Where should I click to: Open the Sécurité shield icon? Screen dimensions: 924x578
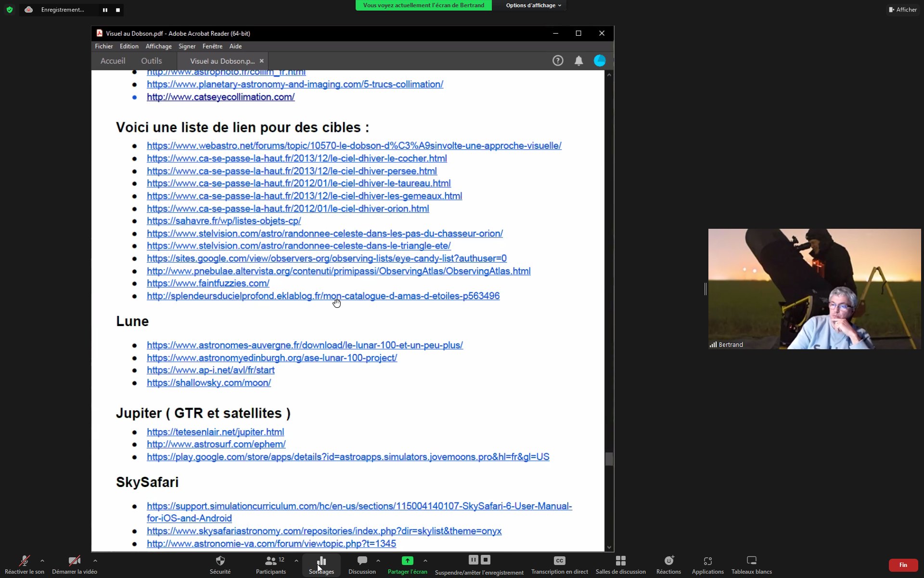point(220,561)
